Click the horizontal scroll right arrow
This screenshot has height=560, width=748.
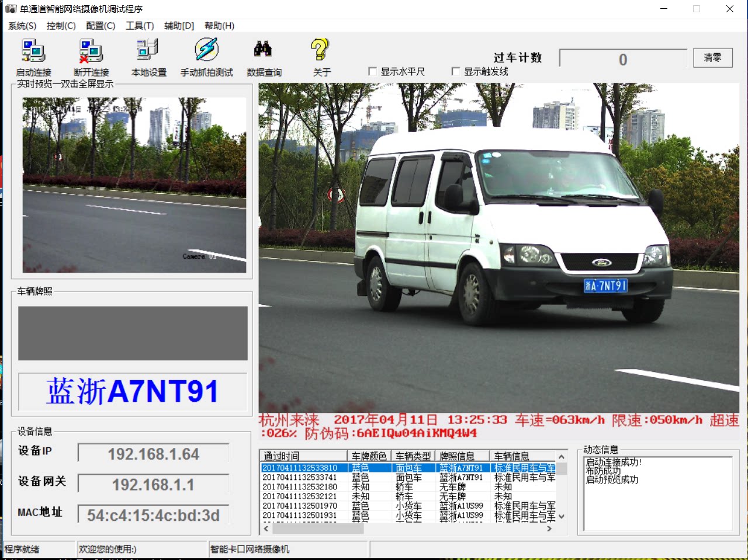pyautogui.click(x=549, y=528)
